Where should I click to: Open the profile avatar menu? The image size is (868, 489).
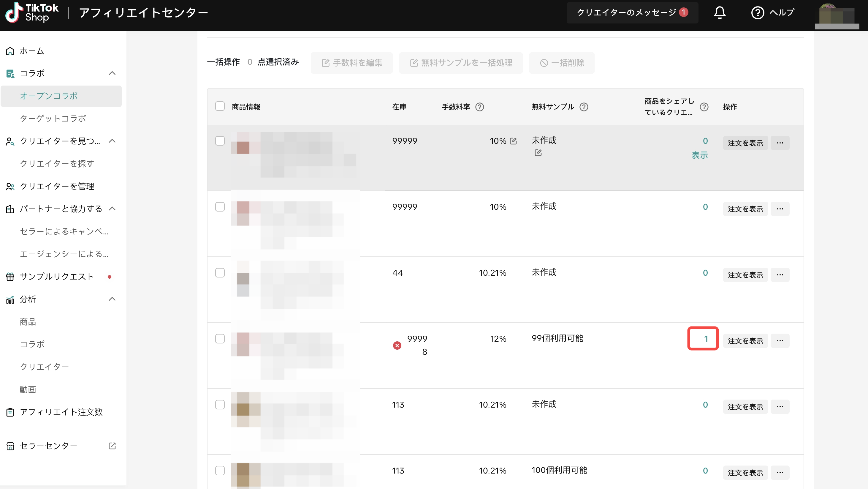point(837,15)
